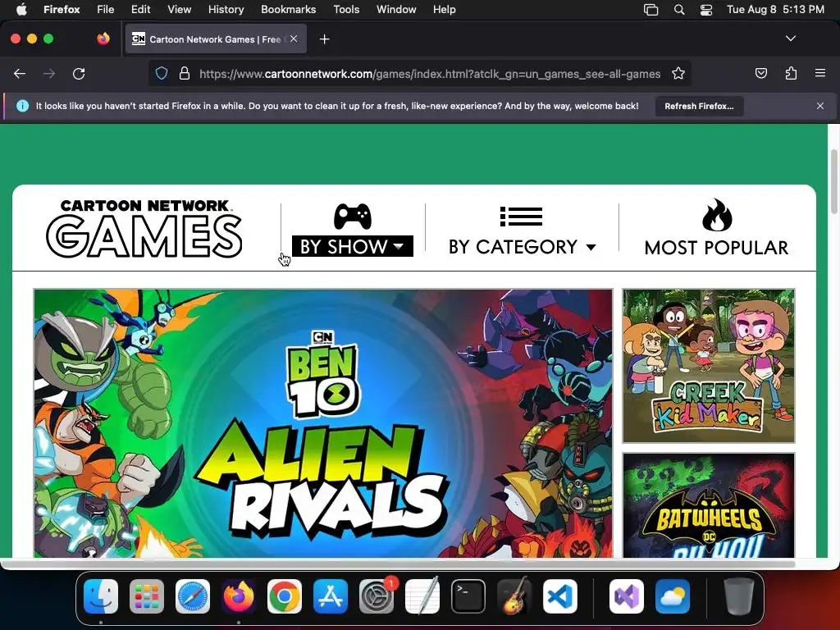Dismiss the Firefox refresh notification bar
The height and width of the screenshot is (630, 840).
pyautogui.click(x=820, y=106)
